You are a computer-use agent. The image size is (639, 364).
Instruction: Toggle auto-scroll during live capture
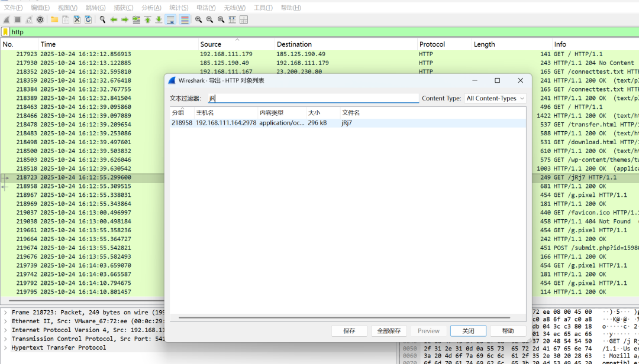point(170,19)
